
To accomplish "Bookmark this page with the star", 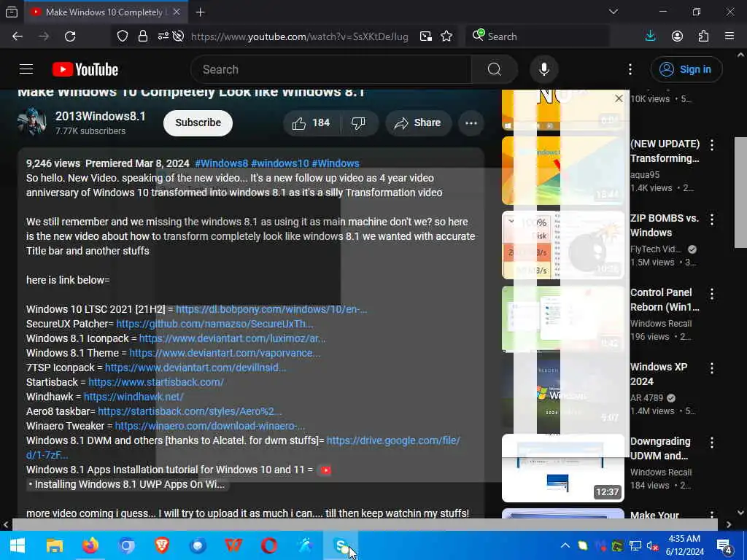I will (x=446, y=36).
